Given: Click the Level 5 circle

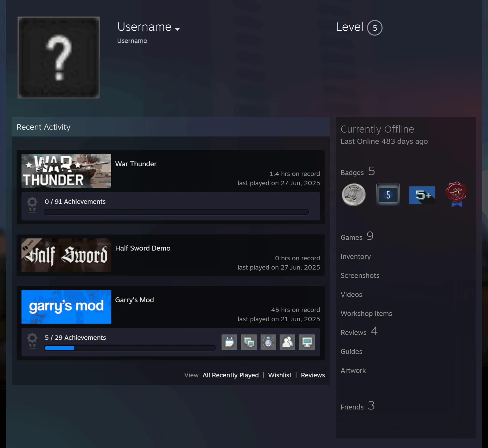Looking at the screenshot, I should tap(375, 28).
